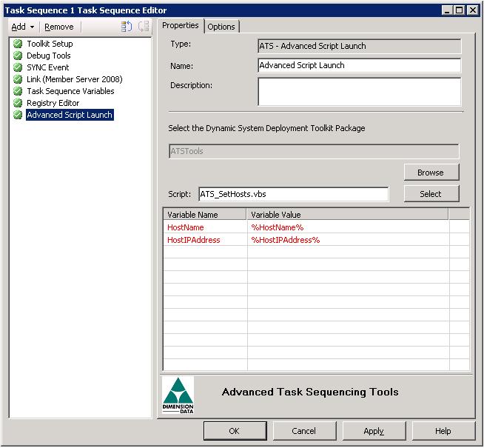
Task: Switch to the Options tab
Action: point(221,27)
